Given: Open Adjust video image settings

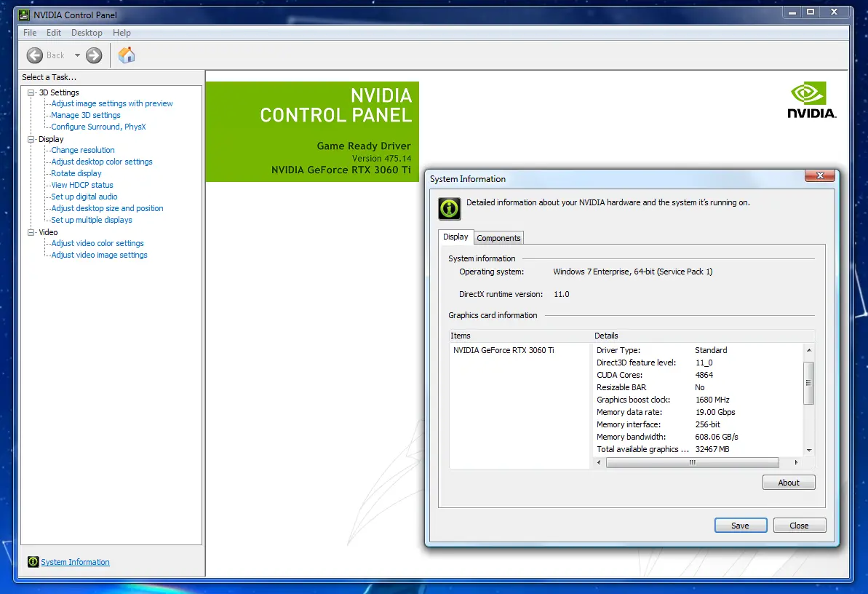Looking at the screenshot, I should [x=100, y=255].
